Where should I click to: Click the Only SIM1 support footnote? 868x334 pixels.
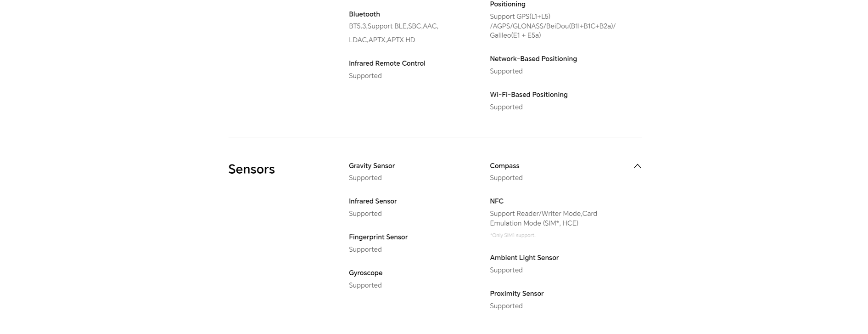(513, 235)
